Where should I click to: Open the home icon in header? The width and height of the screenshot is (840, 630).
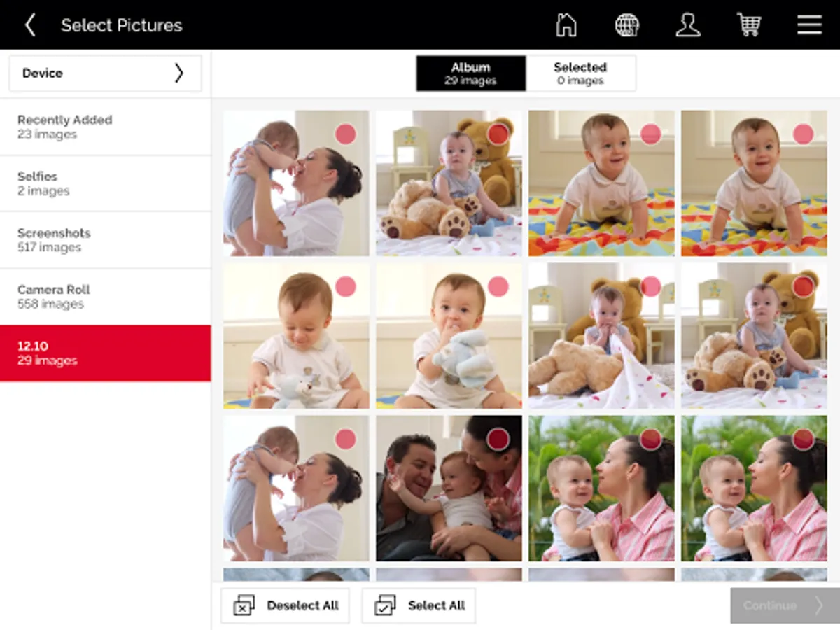tap(566, 25)
